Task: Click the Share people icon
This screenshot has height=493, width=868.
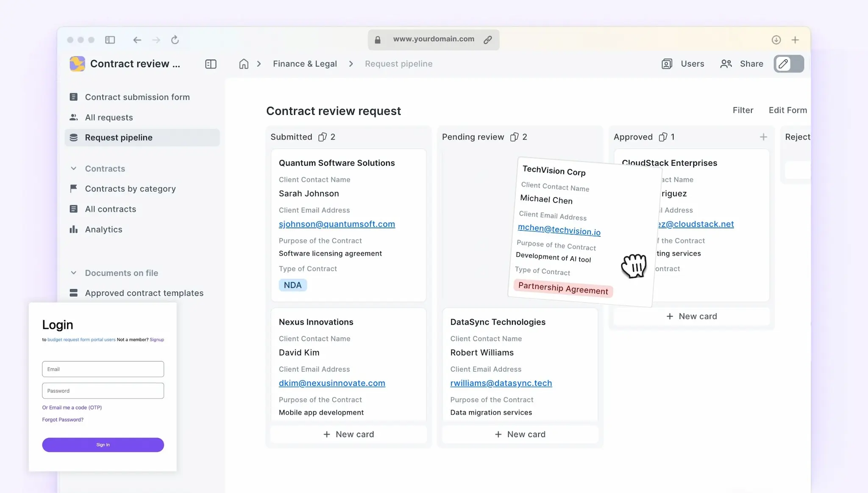Action: [x=726, y=64]
